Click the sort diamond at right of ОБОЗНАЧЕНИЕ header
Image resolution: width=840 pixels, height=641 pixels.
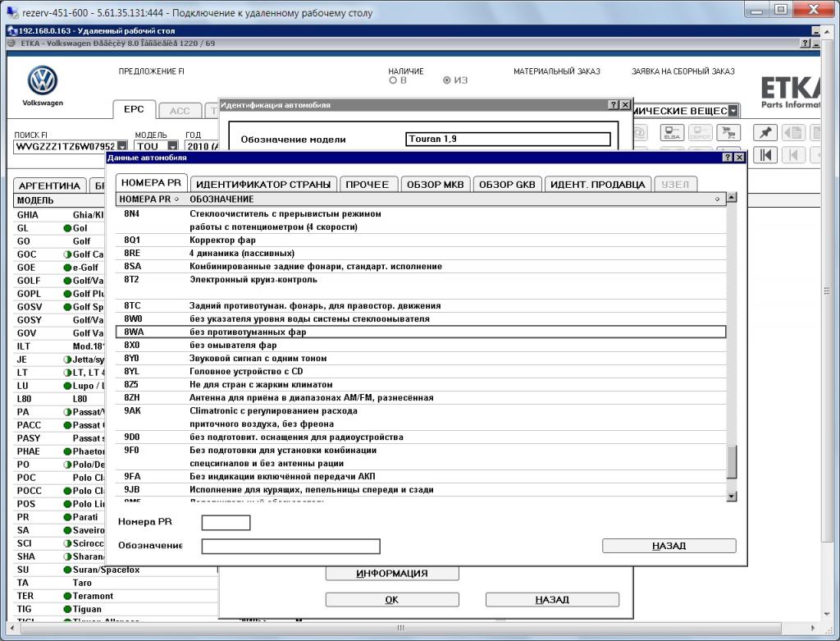coord(717,199)
